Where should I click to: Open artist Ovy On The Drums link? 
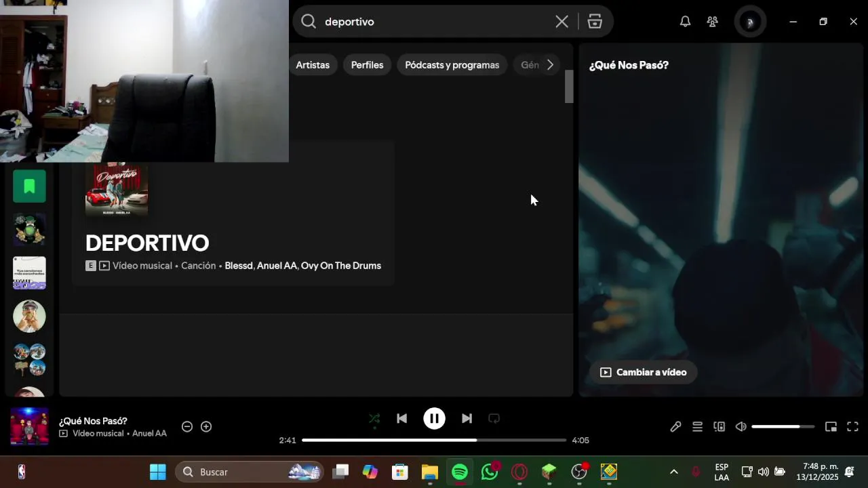point(341,266)
